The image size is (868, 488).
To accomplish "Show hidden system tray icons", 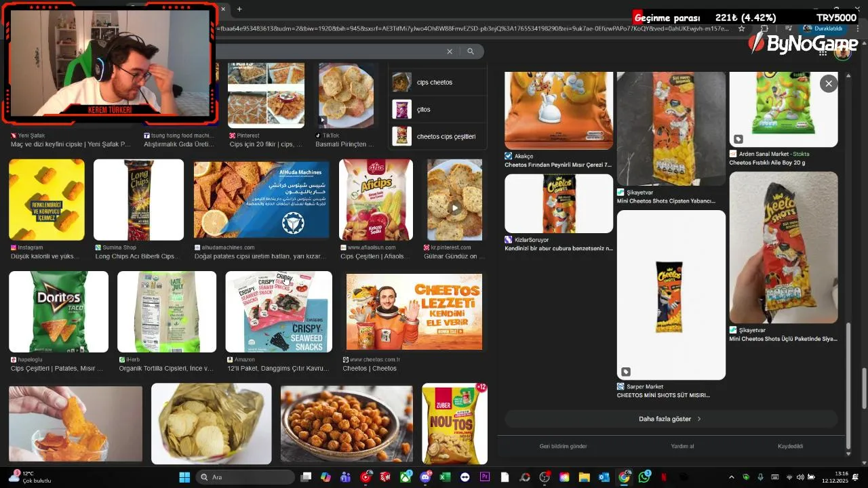I will tap(731, 477).
